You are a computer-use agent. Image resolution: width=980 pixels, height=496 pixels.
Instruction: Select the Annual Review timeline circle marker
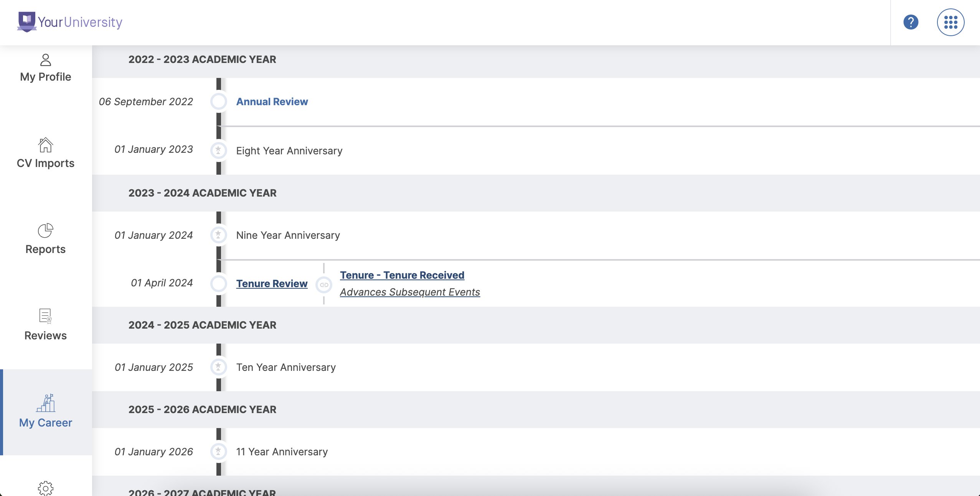tap(219, 102)
